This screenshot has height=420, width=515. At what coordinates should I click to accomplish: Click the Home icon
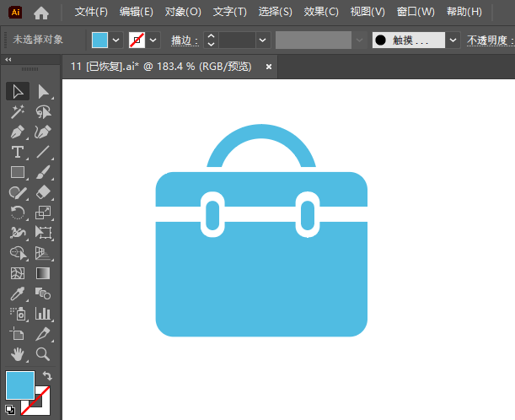coord(41,13)
